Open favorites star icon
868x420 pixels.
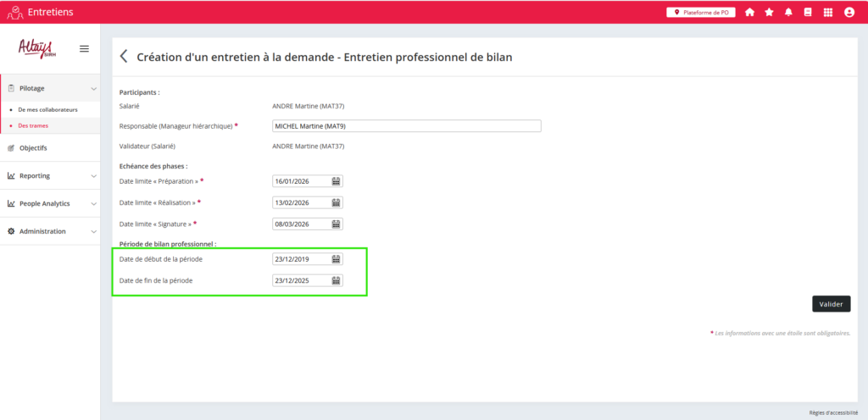coord(769,13)
